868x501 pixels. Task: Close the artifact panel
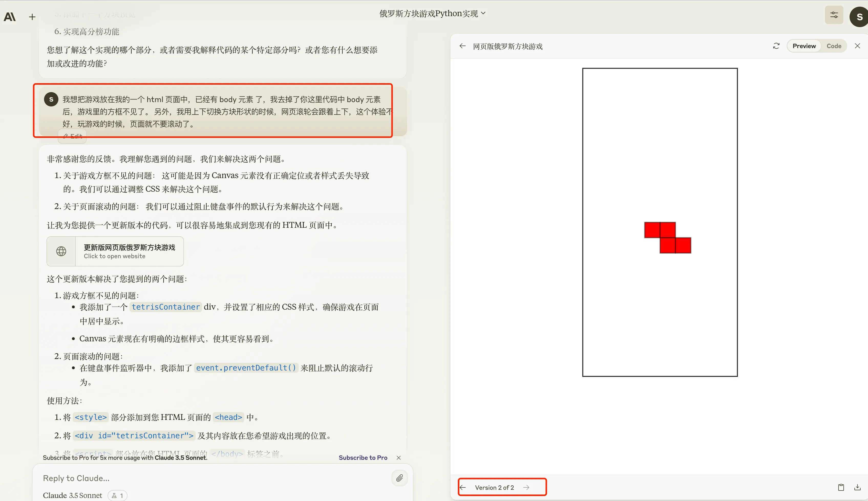pos(857,46)
